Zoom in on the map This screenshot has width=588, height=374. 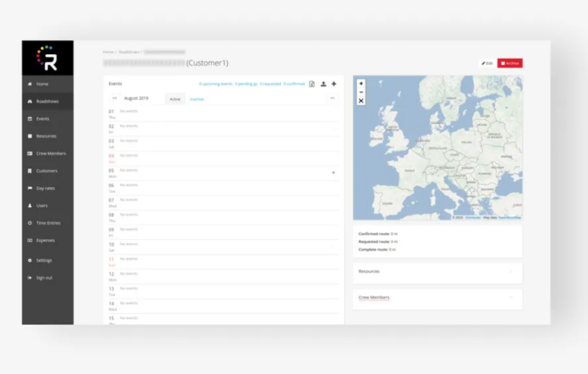coord(361,84)
